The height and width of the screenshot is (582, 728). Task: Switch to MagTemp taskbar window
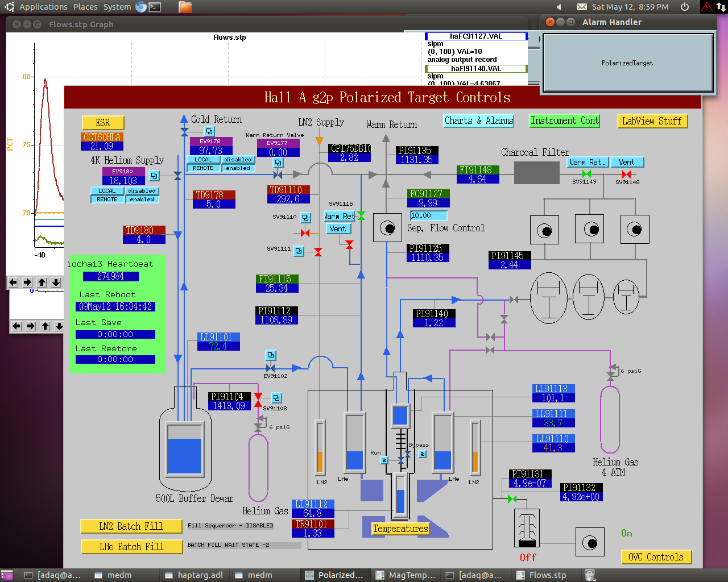tap(406, 575)
